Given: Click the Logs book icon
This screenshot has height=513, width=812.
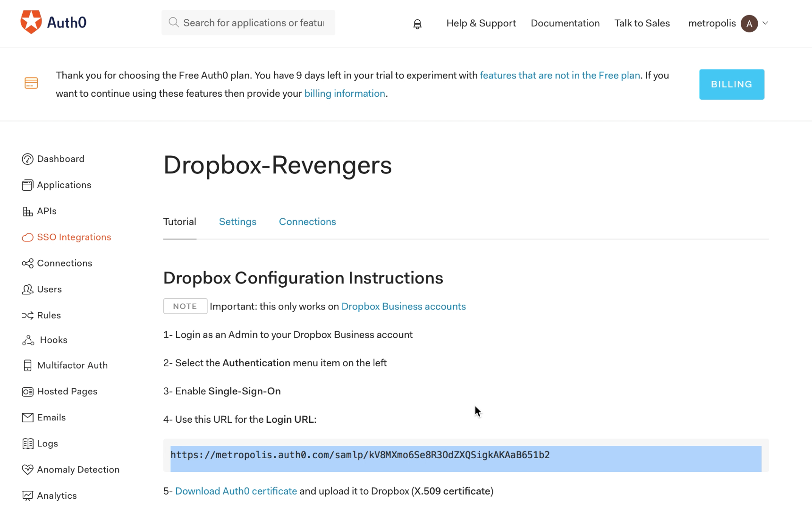Looking at the screenshot, I should (28, 444).
